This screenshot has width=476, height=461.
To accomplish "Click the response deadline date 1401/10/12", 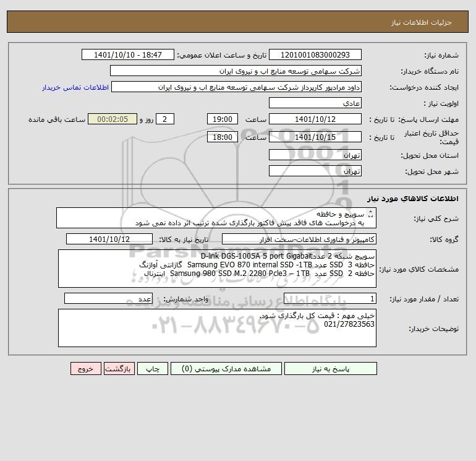I will [x=315, y=119].
